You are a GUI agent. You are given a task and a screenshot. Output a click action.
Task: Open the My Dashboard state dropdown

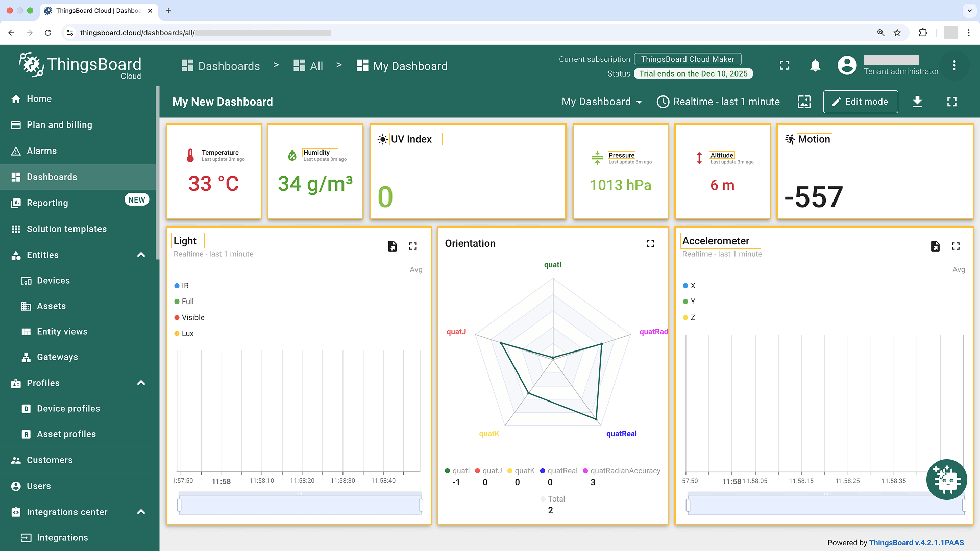(x=602, y=102)
